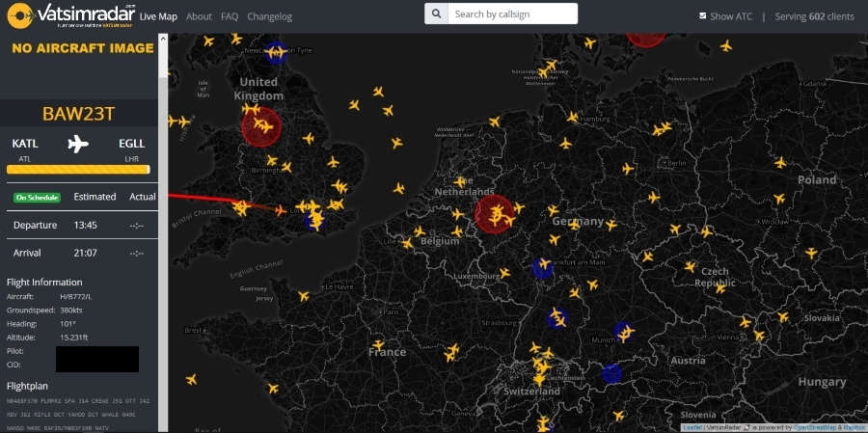Open the Changelog link
The width and height of the screenshot is (868, 433).
(269, 16)
